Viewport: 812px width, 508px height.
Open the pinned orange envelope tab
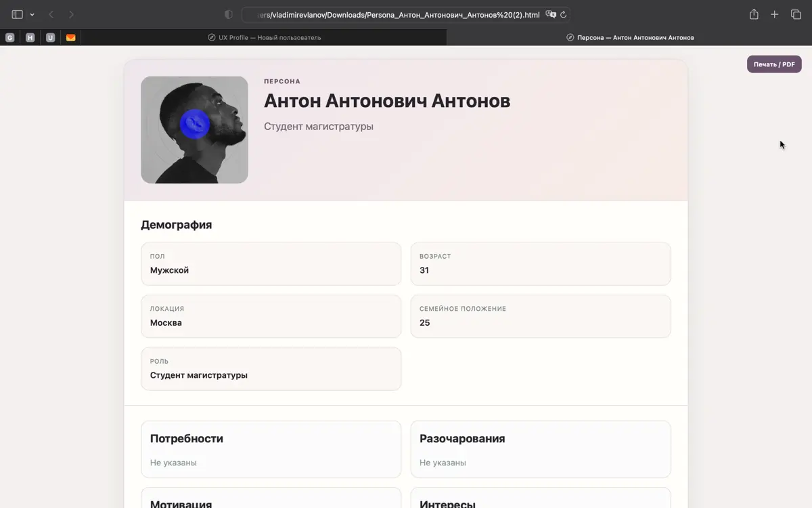(x=70, y=38)
